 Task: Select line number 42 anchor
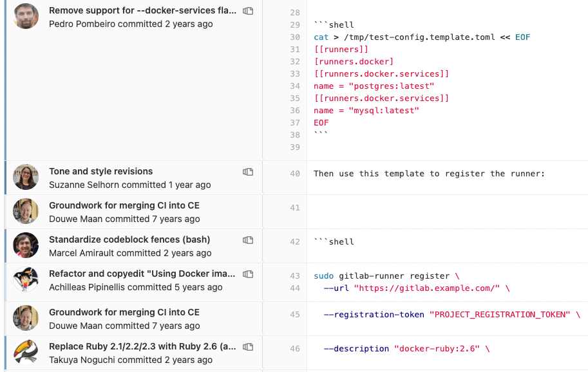295,242
